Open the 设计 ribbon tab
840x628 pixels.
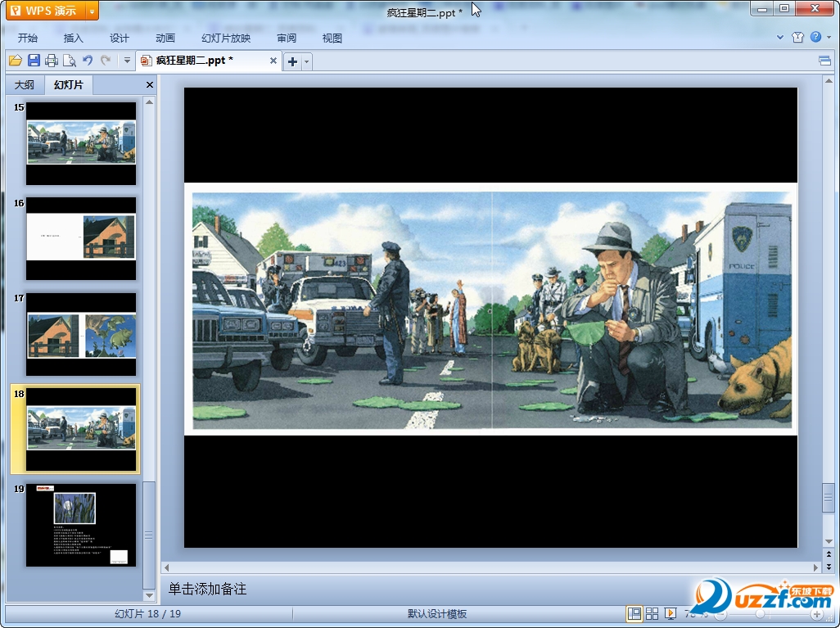[119, 38]
